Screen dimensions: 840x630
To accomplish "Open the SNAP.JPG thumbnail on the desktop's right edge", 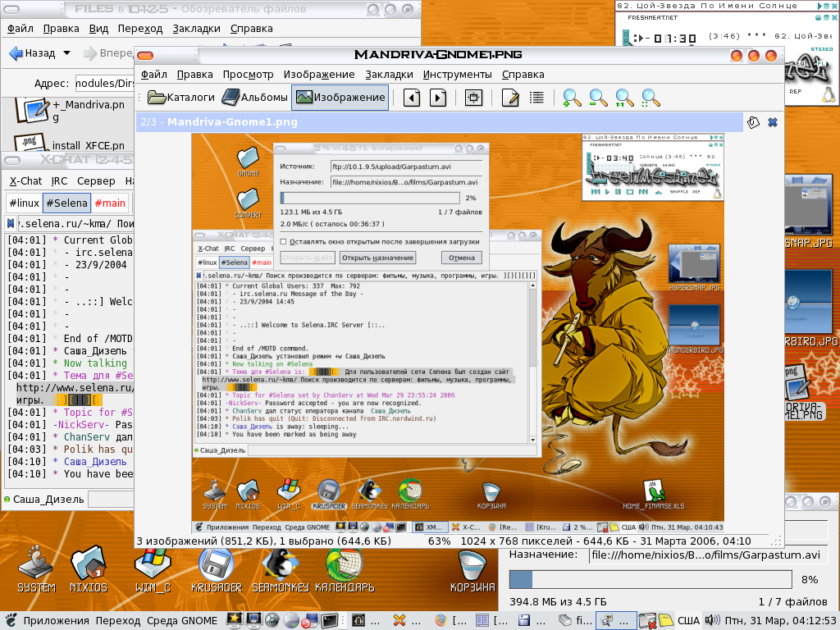I will [810, 211].
